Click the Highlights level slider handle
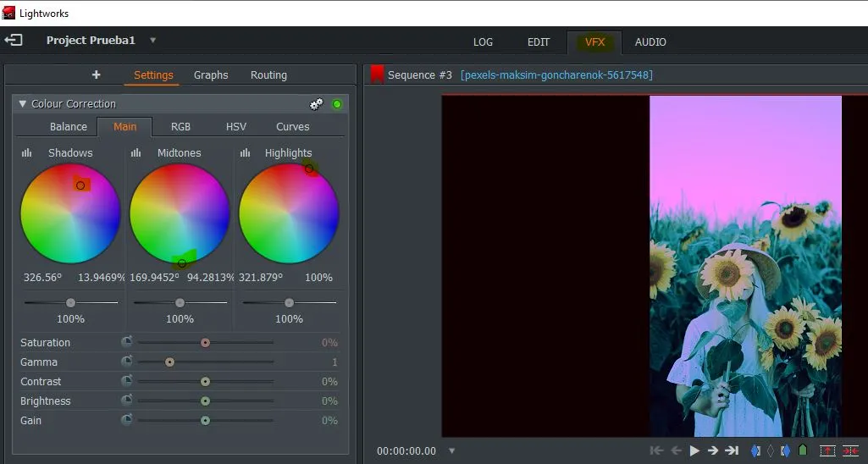The image size is (868, 464). [x=289, y=303]
